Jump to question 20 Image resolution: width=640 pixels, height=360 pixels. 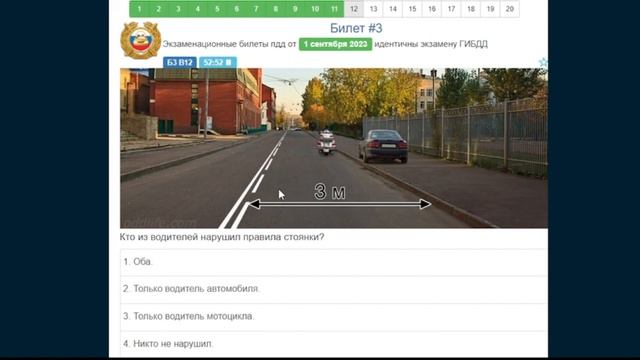coord(510,9)
